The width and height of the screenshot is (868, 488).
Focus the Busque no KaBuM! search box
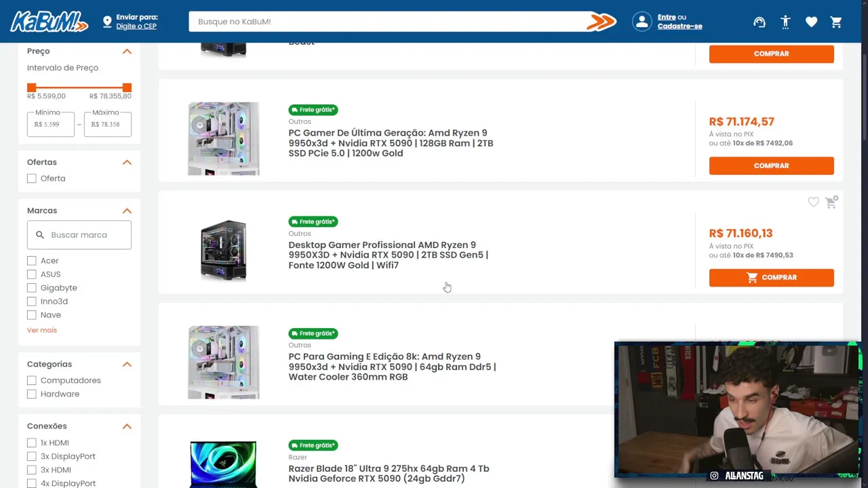pyautogui.click(x=388, y=22)
